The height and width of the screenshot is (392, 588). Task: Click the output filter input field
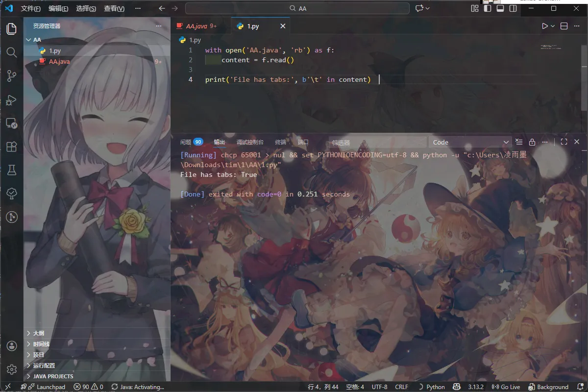(x=375, y=143)
